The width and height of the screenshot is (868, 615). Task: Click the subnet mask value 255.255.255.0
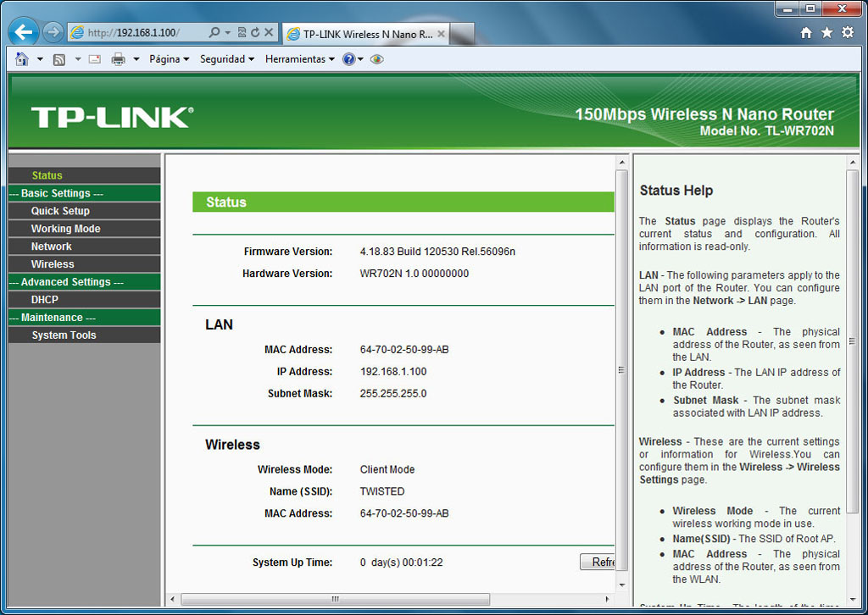[x=393, y=394]
